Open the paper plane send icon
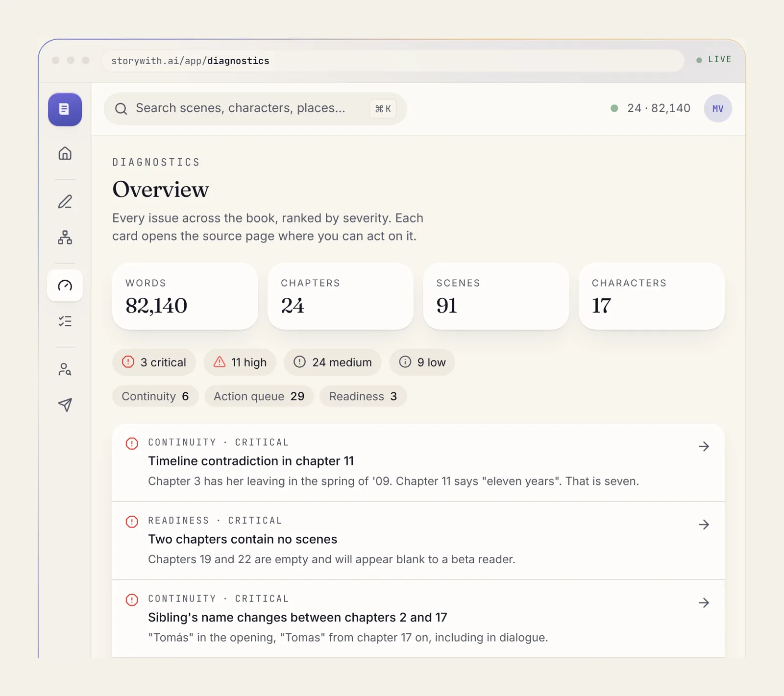This screenshot has height=696, width=784. click(65, 405)
